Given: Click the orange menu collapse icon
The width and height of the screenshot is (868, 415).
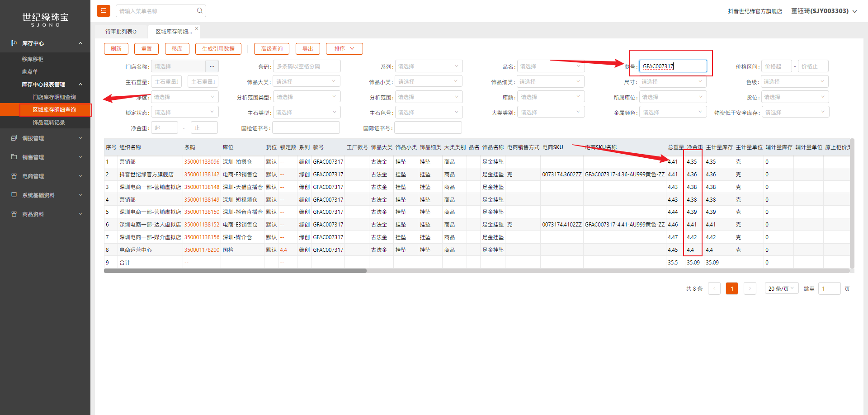Looking at the screenshot, I should pos(104,11).
